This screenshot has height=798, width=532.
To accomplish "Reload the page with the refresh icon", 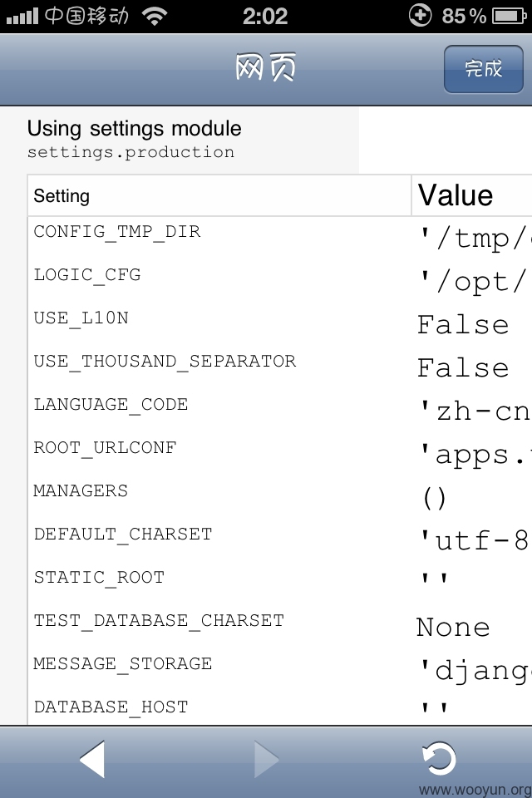I will click(439, 758).
